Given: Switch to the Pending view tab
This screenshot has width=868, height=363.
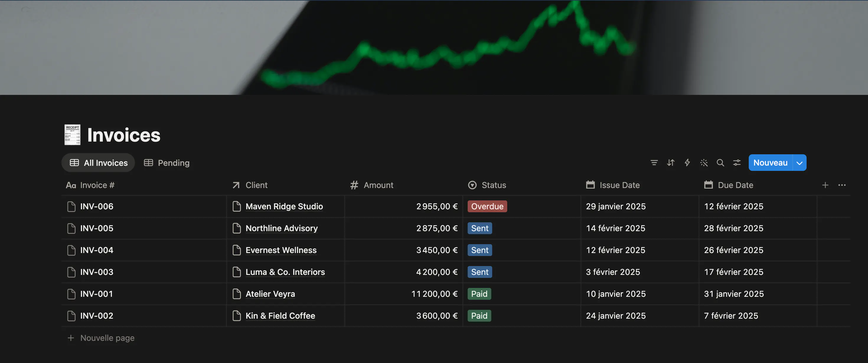Looking at the screenshot, I should (x=167, y=163).
